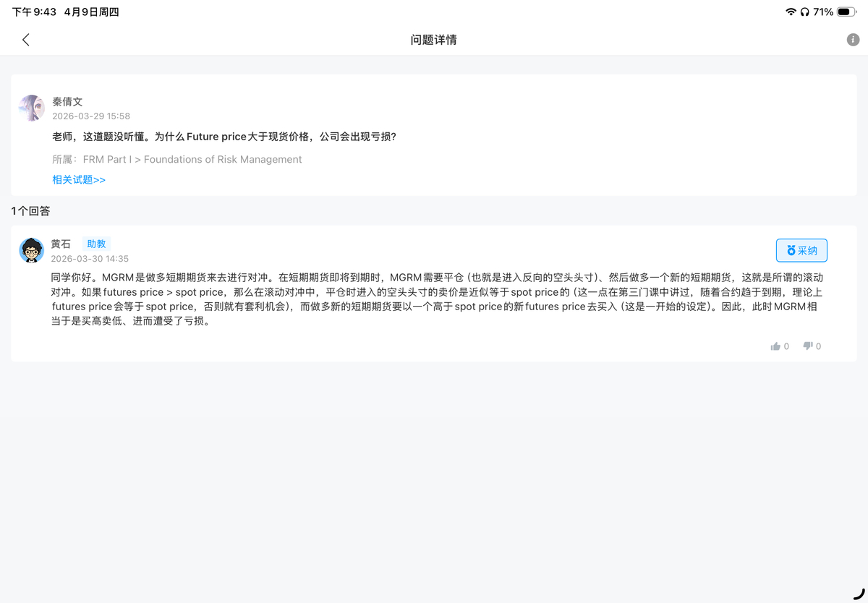Tap the status bar date 4月9日周四
Viewport: 868px width, 603px height.
click(x=91, y=12)
